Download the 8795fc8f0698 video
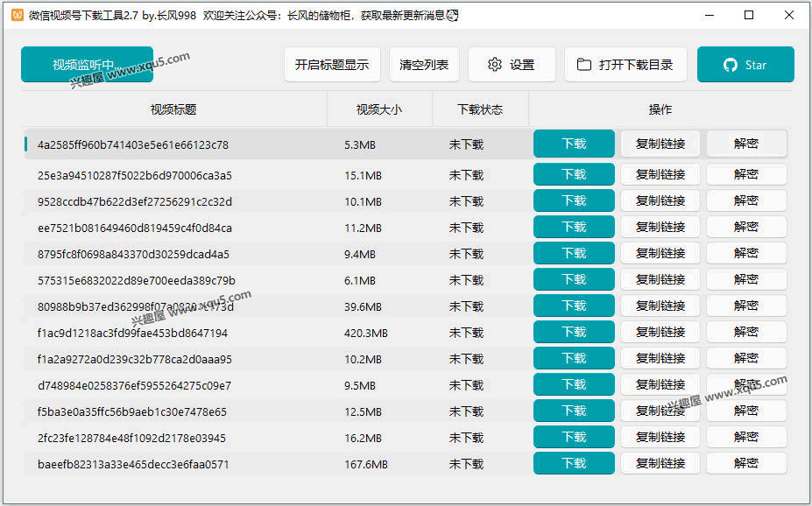 (x=574, y=254)
